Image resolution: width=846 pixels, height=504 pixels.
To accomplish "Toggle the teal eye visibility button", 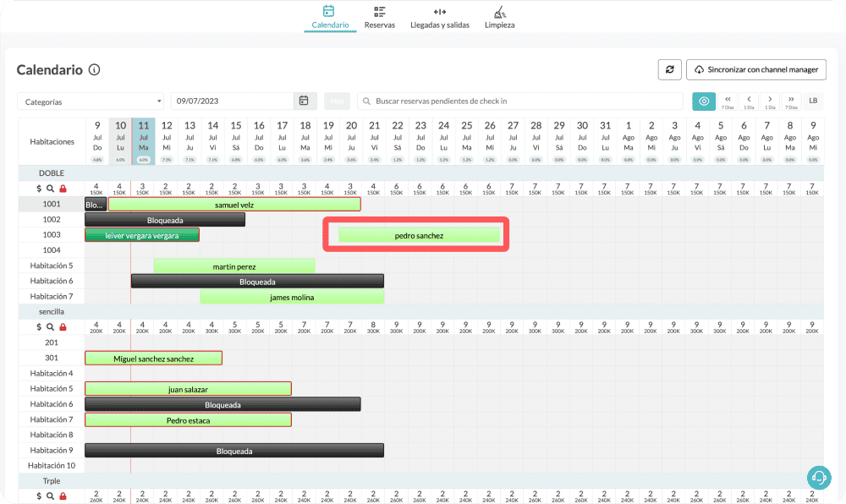I will [x=704, y=101].
